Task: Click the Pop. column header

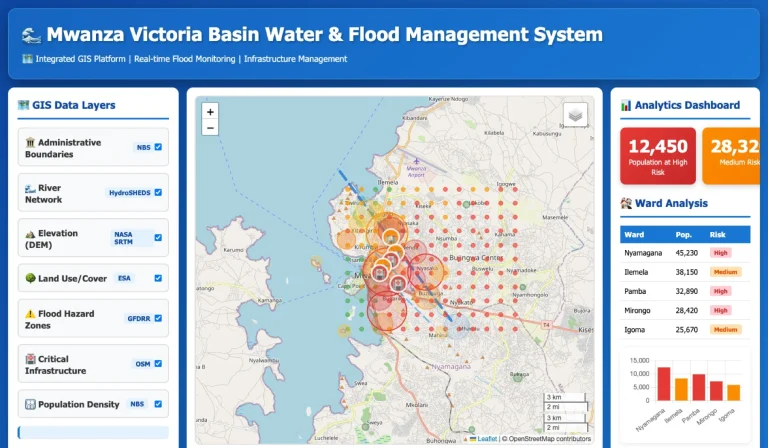Action: click(x=683, y=235)
